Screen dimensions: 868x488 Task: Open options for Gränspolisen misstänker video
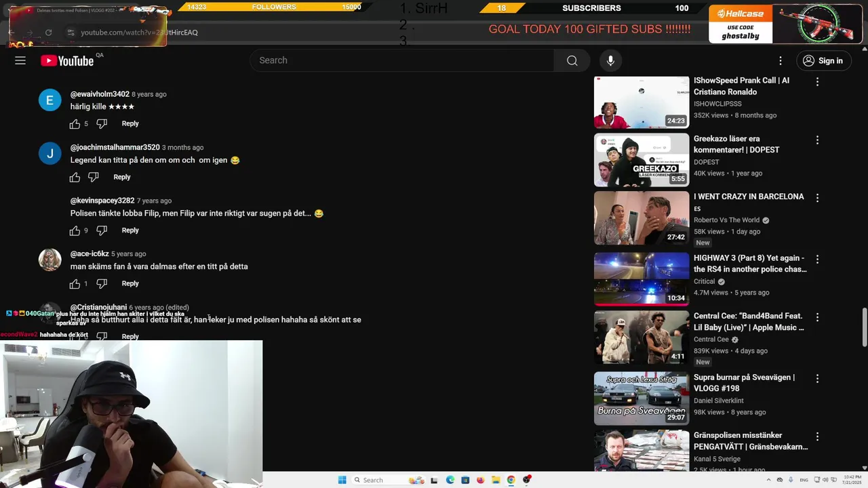click(x=817, y=436)
